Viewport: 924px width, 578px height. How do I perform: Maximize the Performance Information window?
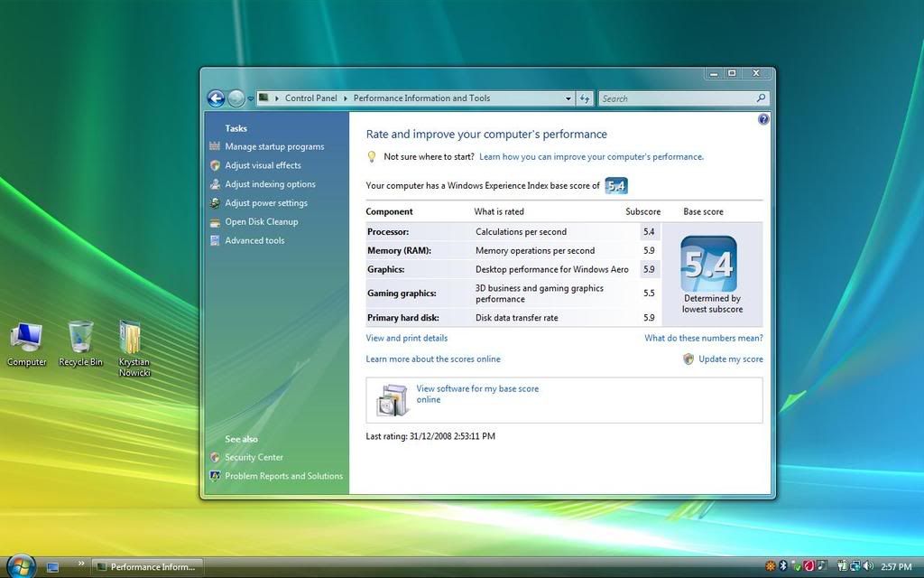[x=732, y=73]
